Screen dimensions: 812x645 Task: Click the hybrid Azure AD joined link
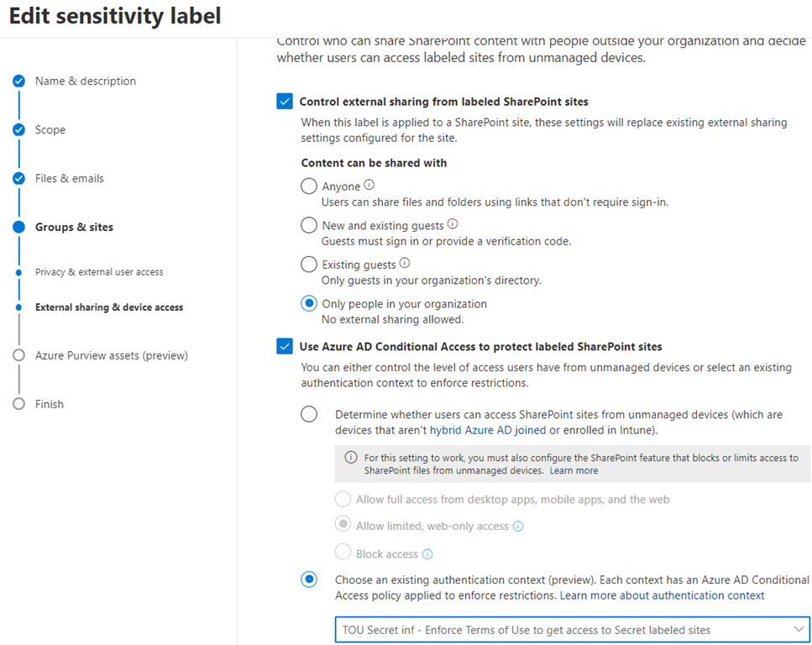click(x=487, y=430)
